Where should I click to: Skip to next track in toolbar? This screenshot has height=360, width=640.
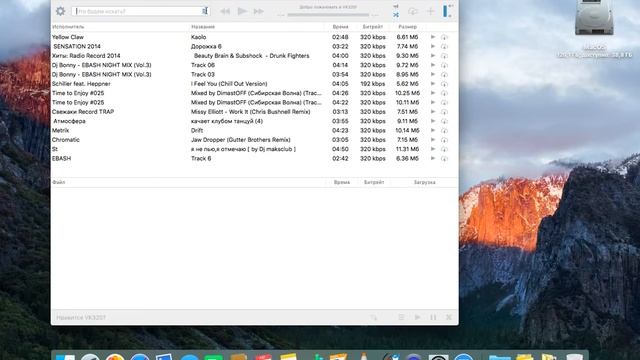click(259, 11)
